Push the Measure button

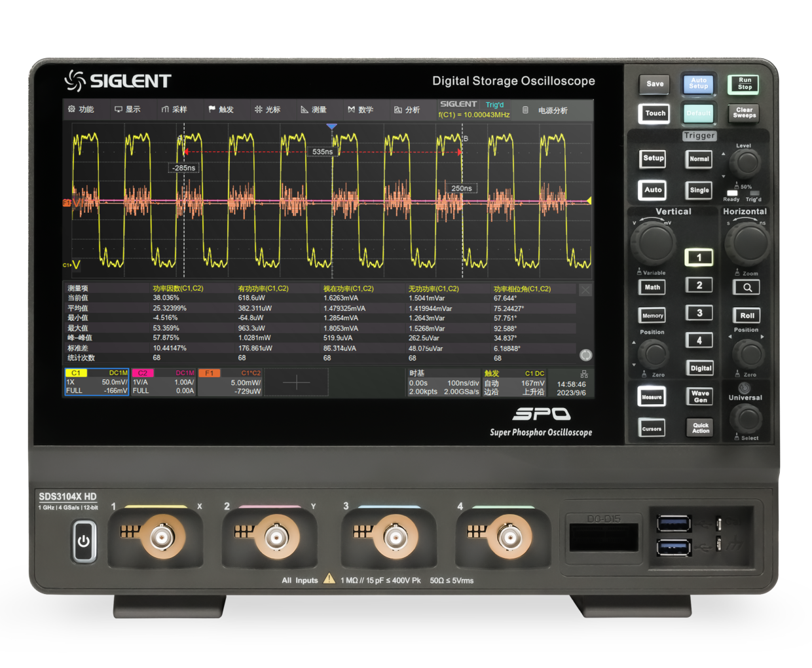(x=652, y=397)
